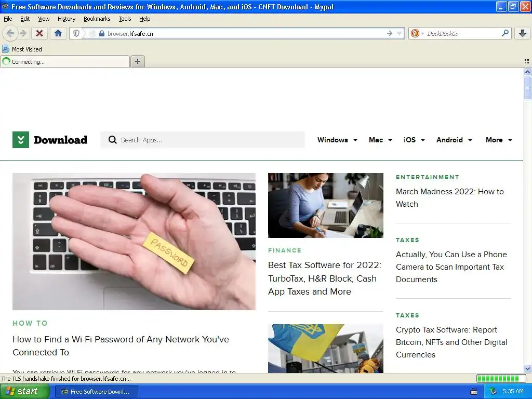
Task: Expand the Windows category dropdown
Action: click(337, 140)
